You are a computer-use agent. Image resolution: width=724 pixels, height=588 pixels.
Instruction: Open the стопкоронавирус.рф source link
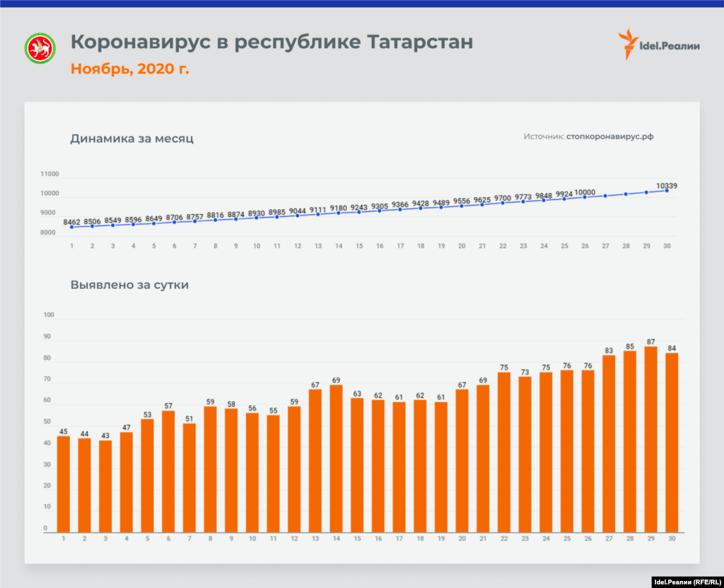click(x=609, y=136)
